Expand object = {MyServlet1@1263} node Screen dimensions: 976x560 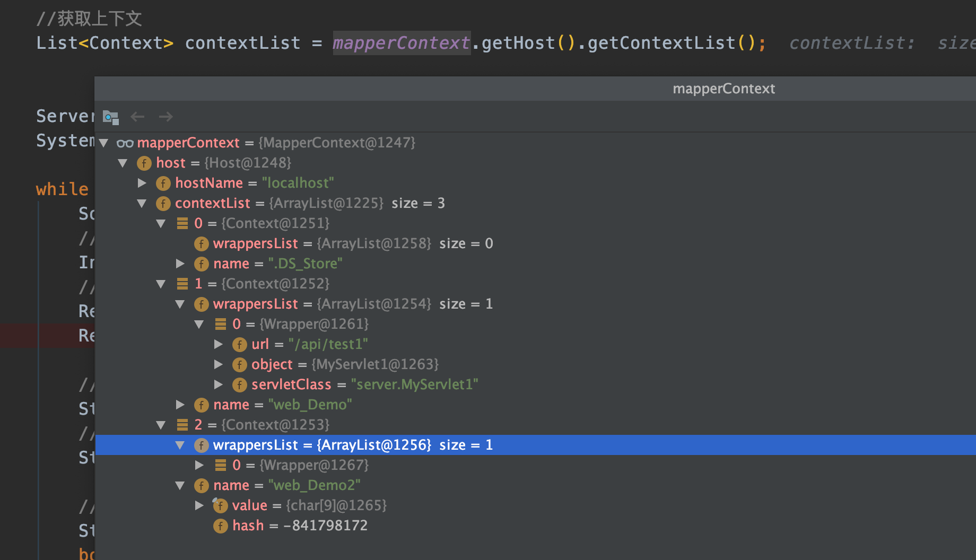click(x=219, y=364)
